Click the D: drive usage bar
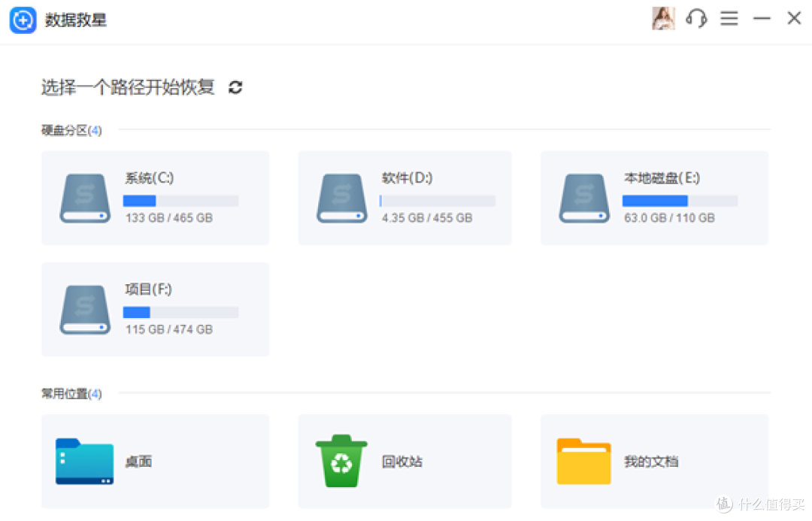The image size is (812, 521). [x=437, y=201]
